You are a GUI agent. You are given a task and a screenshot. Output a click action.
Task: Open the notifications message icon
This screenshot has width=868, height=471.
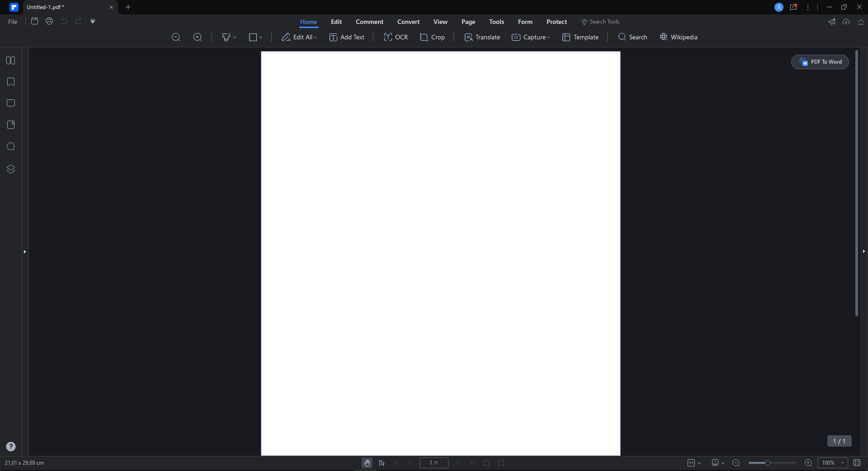point(793,7)
